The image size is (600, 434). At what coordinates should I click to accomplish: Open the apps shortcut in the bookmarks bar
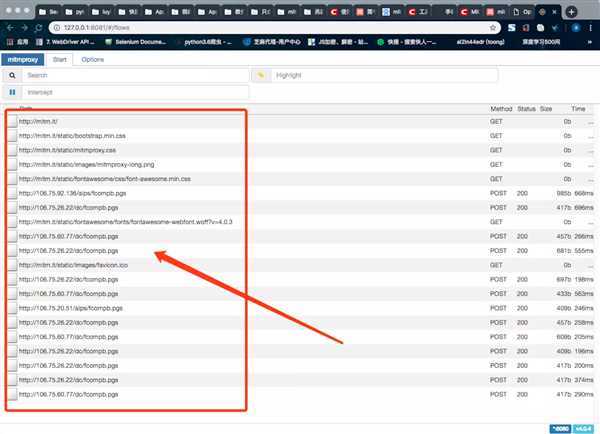click(x=18, y=42)
